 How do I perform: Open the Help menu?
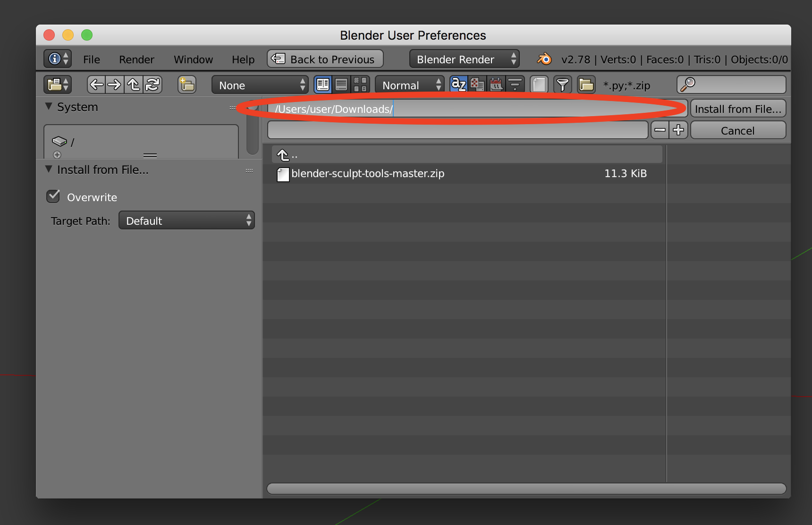coord(243,59)
